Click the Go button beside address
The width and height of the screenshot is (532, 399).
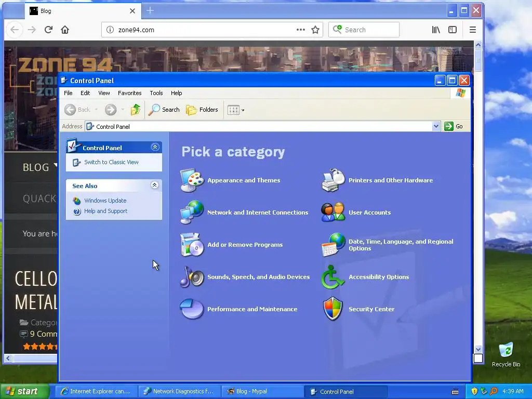[x=454, y=126]
